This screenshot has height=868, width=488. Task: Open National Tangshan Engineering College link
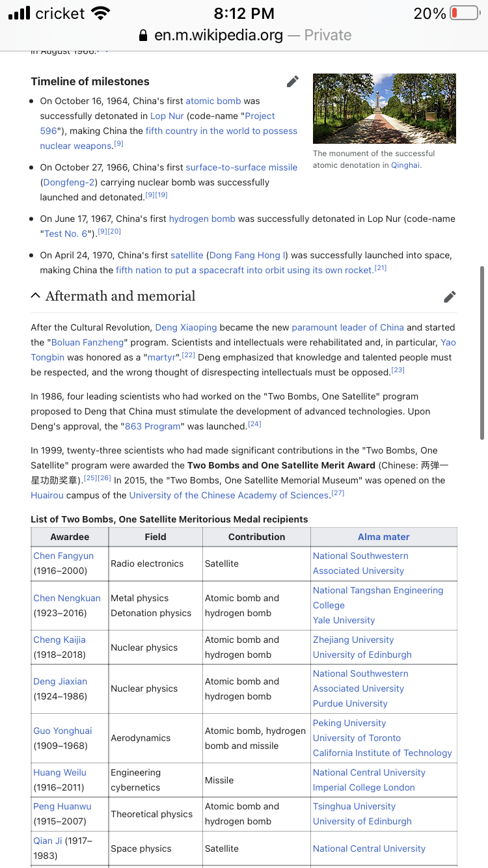point(378,597)
